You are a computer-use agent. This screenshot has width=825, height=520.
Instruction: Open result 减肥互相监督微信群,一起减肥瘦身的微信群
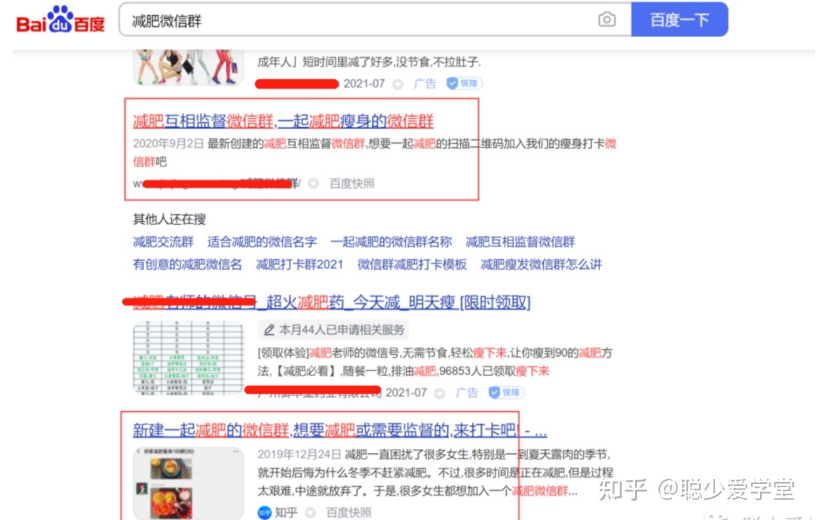pos(283,121)
